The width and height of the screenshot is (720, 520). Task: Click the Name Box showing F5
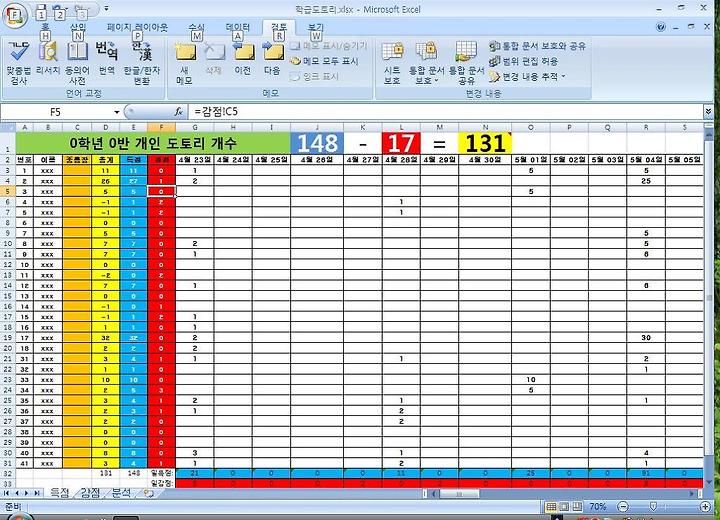pos(56,112)
